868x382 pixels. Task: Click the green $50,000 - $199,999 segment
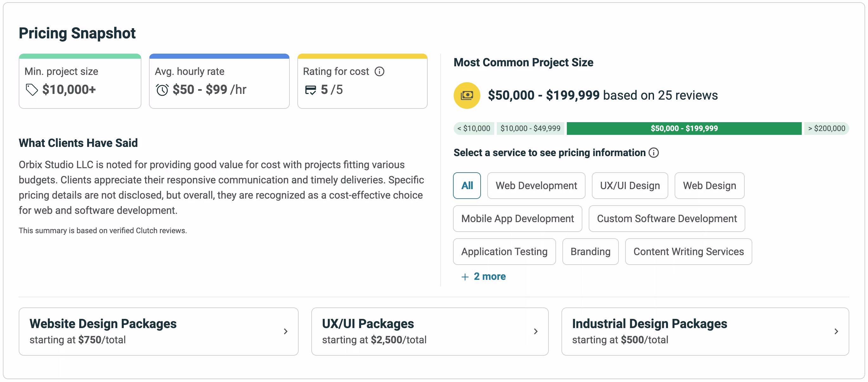(x=684, y=128)
